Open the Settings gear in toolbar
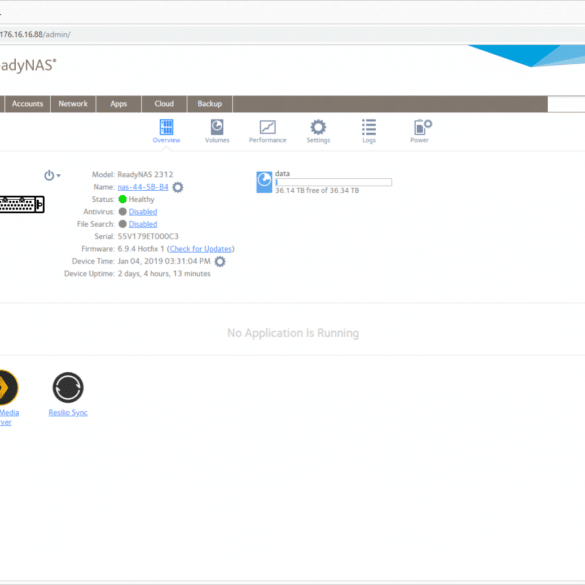This screenshot has height=585, width=585. click(x=318, y=127)
